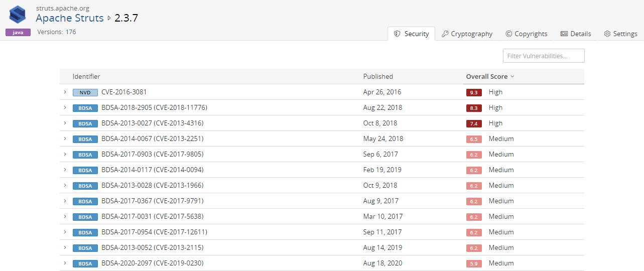Click the BDSA badge for BDSA-2013-0027

point(85,123)
